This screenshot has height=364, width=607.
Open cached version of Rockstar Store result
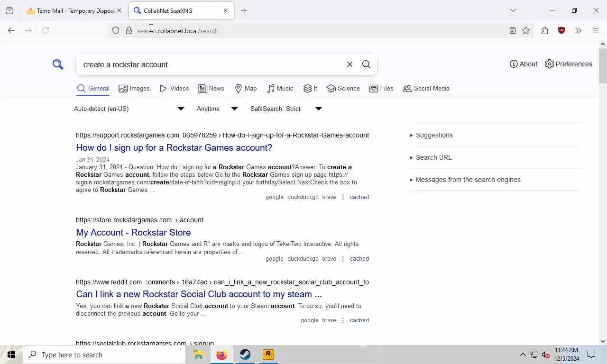click(359, 259)
